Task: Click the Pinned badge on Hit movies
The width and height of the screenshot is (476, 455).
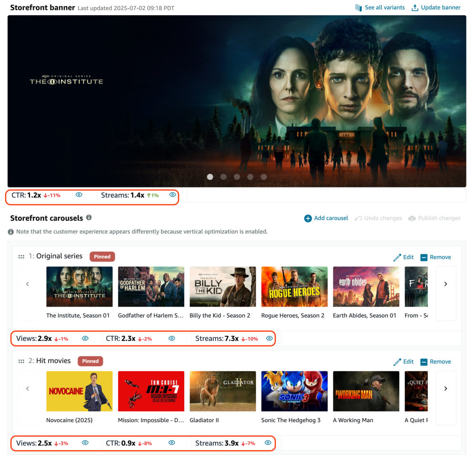Action: 90,361
